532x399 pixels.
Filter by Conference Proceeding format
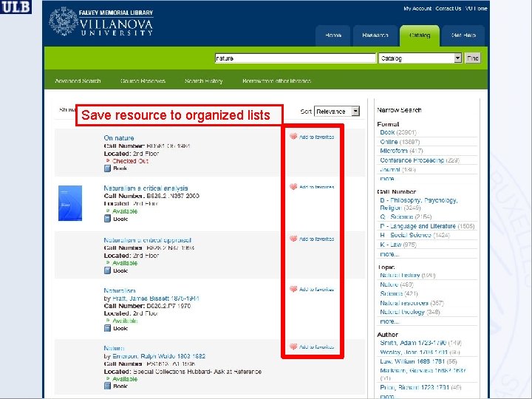click(412, 160)
